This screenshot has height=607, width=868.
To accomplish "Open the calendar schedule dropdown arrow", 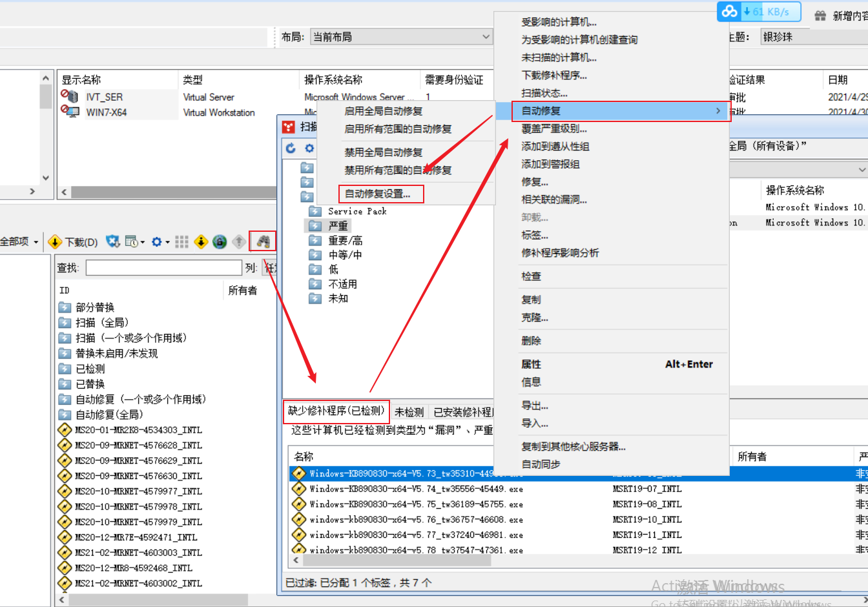I will [143, 242].
